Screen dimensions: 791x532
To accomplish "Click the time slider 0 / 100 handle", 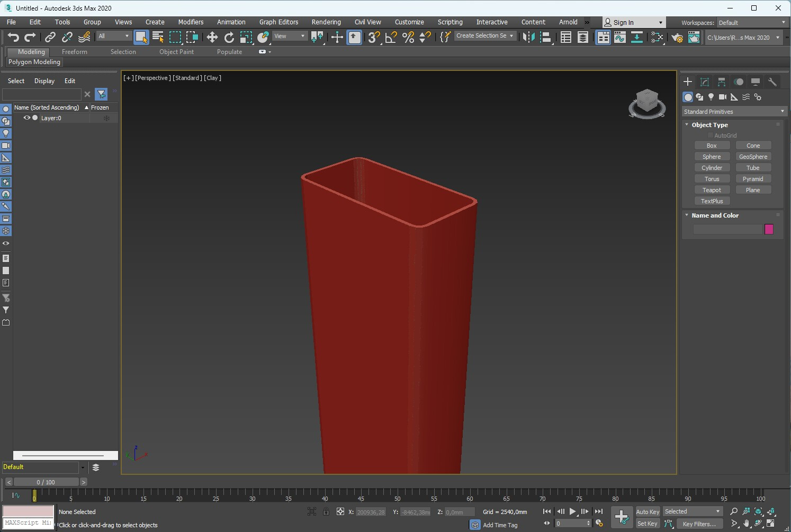I will point(46,482).
